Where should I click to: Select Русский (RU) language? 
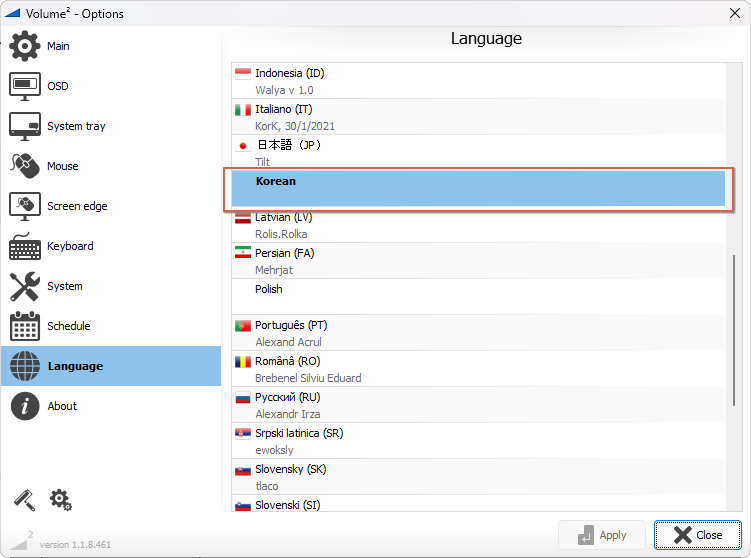pos(478,404)
